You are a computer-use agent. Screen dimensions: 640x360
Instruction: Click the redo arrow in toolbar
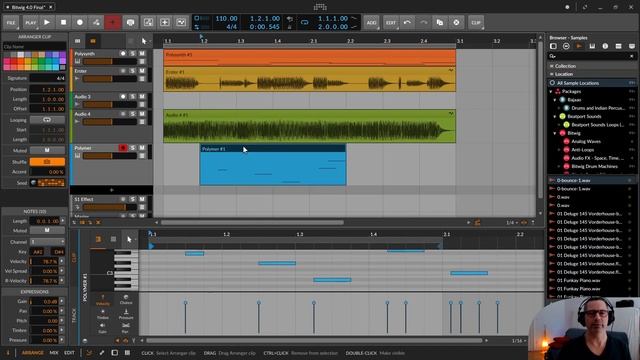pyautogui.click(x=423, y=22)
